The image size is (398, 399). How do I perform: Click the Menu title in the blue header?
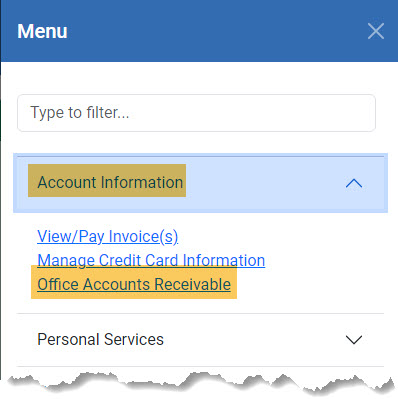42,31
